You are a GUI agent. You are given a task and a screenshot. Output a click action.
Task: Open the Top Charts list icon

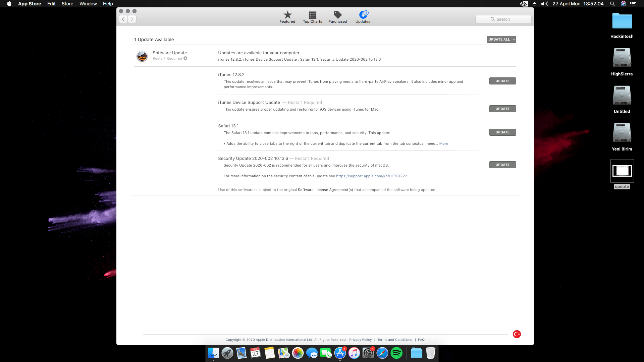tap(312, 15)
